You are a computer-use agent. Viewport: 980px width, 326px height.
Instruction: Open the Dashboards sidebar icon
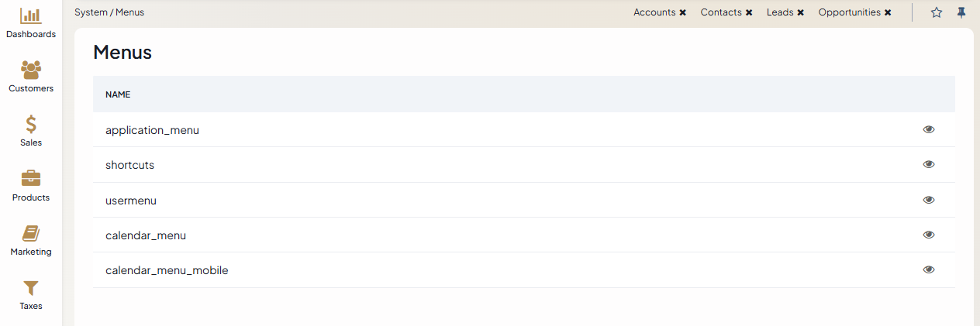coord(31,16)
